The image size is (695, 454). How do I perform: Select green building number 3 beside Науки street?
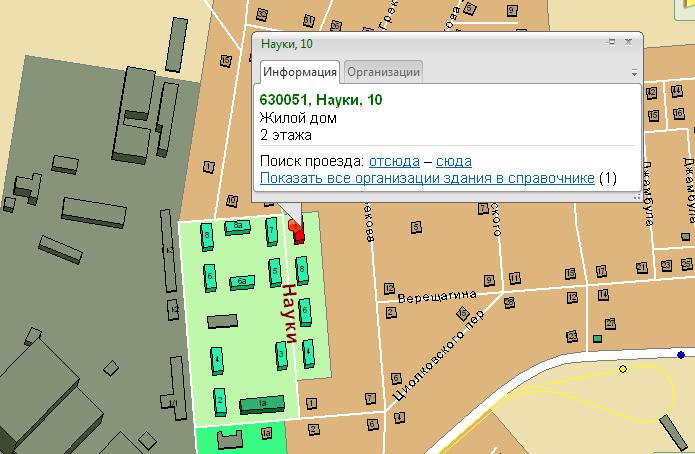(283, 355)
